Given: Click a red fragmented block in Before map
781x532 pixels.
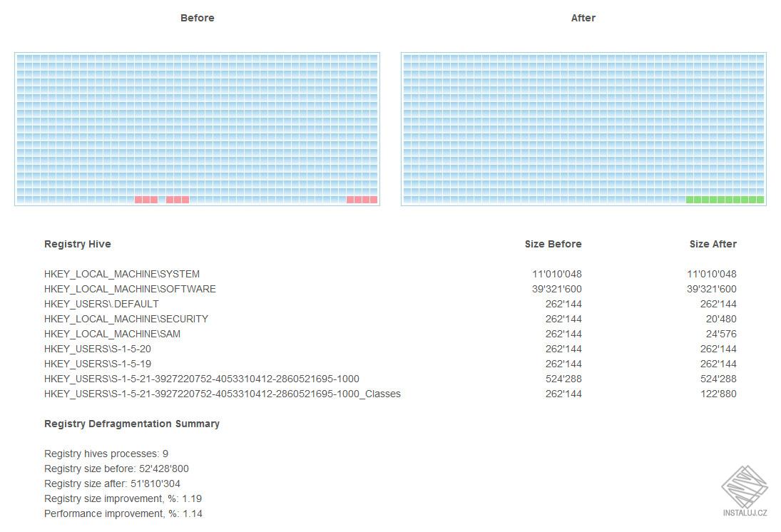Looking at the screenshot, I should click(147, 200).
